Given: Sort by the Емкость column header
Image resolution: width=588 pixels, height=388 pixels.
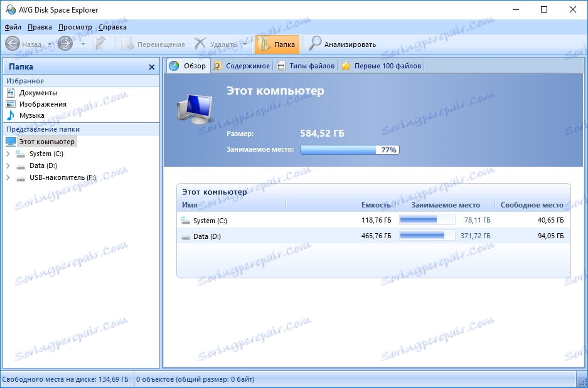Looking at the screenshot, I should coord(376,205).
